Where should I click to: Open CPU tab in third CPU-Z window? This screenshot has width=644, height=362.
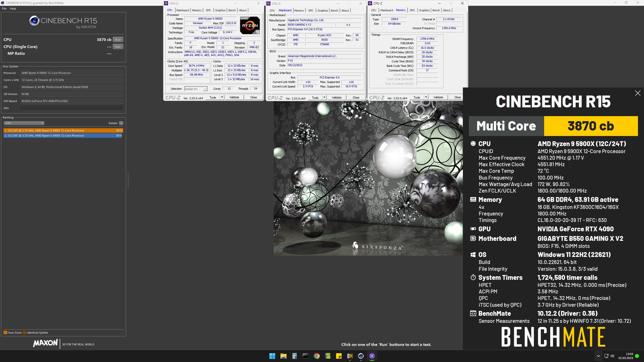coord(374,10)
